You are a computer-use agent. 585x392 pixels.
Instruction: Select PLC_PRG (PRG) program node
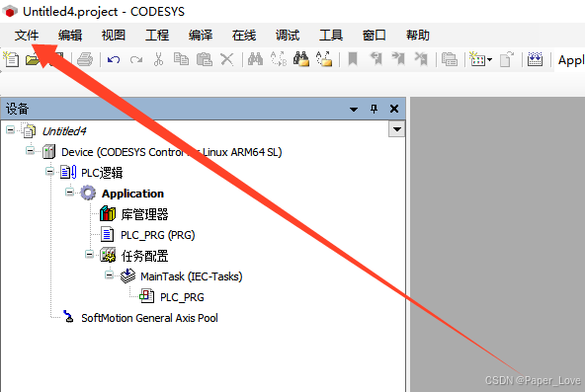coord(158,235)
